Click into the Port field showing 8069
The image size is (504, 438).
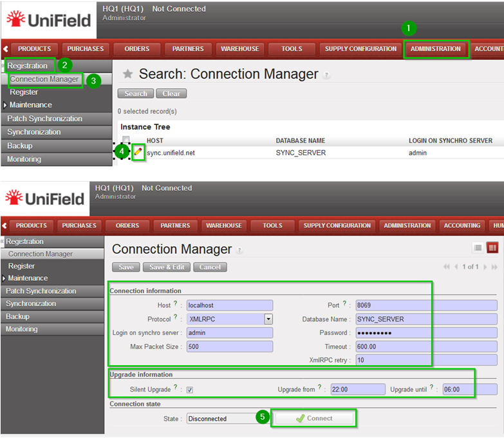point(426,305)
